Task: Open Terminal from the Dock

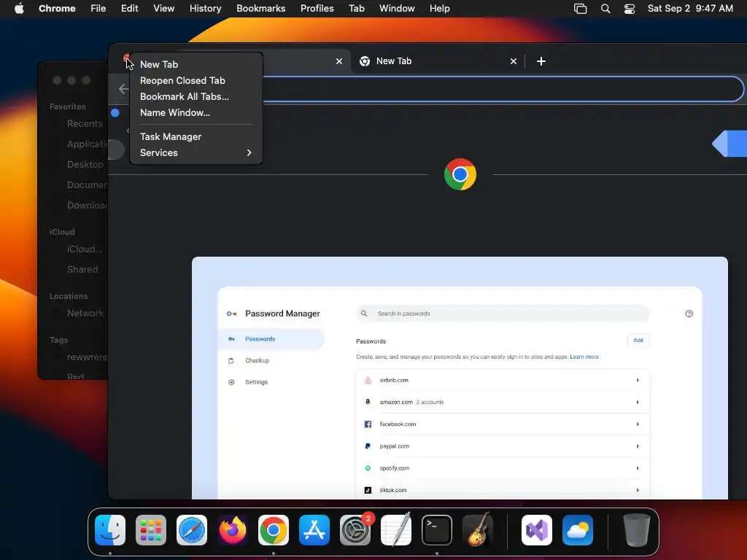Action: 437,530
